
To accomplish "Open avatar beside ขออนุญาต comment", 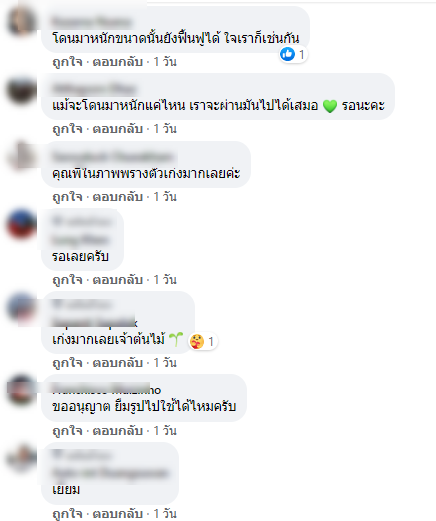I will 21,389.
